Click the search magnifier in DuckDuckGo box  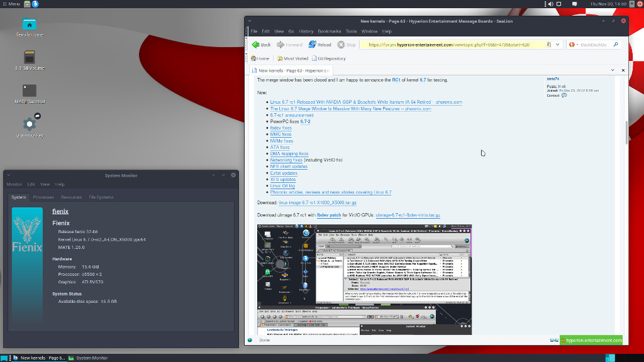tap(615, 45)
